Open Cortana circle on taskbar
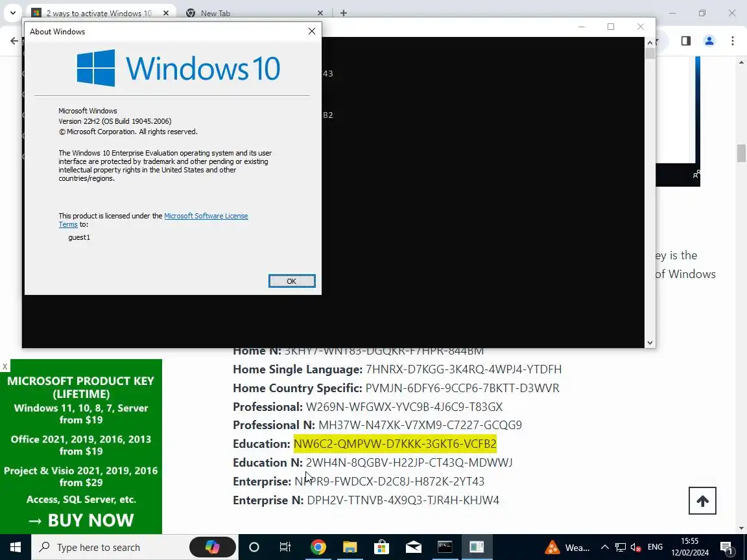This screenshot has height=560, width=747. pyautogui.click(x=254, y=547)
